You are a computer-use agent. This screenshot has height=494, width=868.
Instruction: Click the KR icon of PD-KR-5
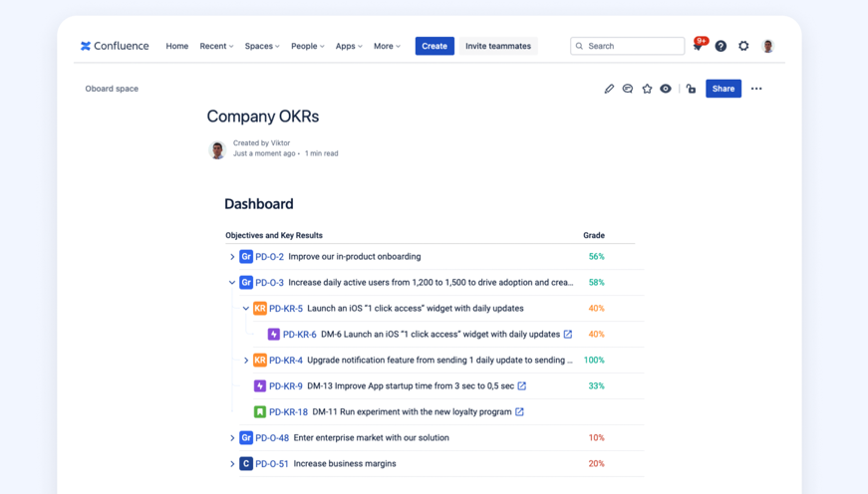coord(260,308)
